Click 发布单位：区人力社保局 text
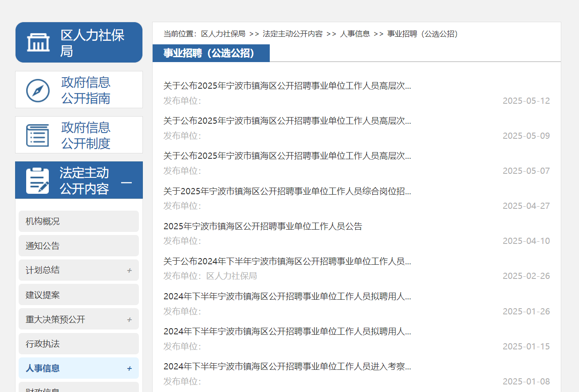579x392 pixels. tap(210, 276)
